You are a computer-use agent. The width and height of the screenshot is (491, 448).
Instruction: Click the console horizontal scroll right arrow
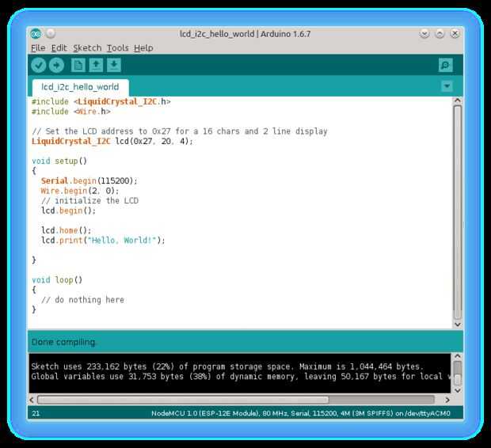tap(447, 400)
